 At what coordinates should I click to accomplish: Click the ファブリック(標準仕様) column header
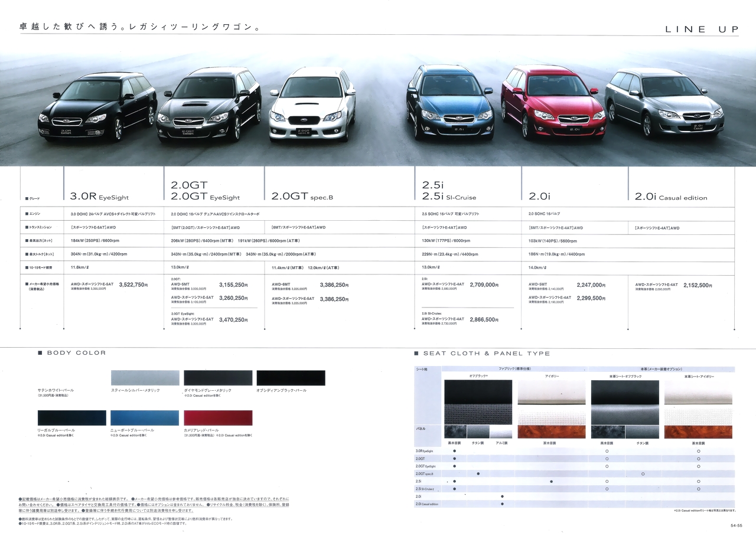(x=515, y=368)
